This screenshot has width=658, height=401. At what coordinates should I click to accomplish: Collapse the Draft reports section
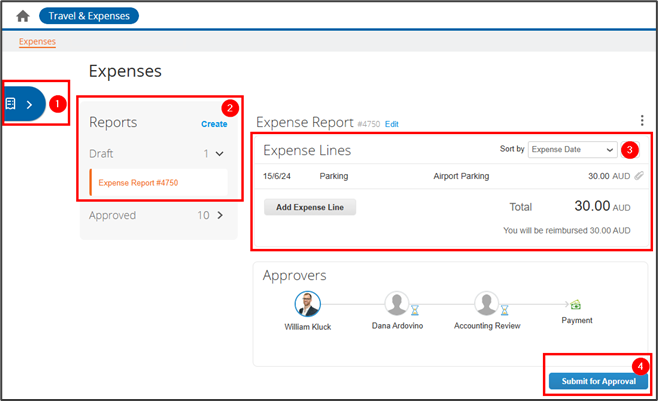point(220,154)
